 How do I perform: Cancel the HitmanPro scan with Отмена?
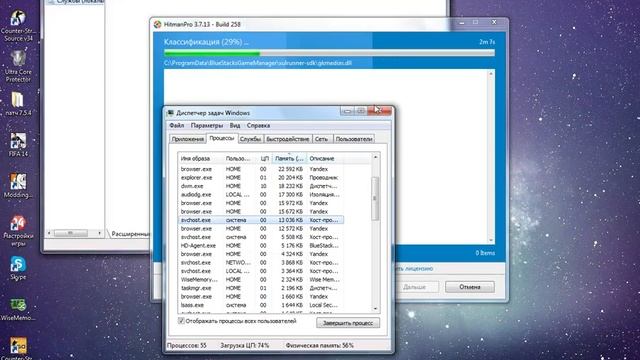coord(470,287)
